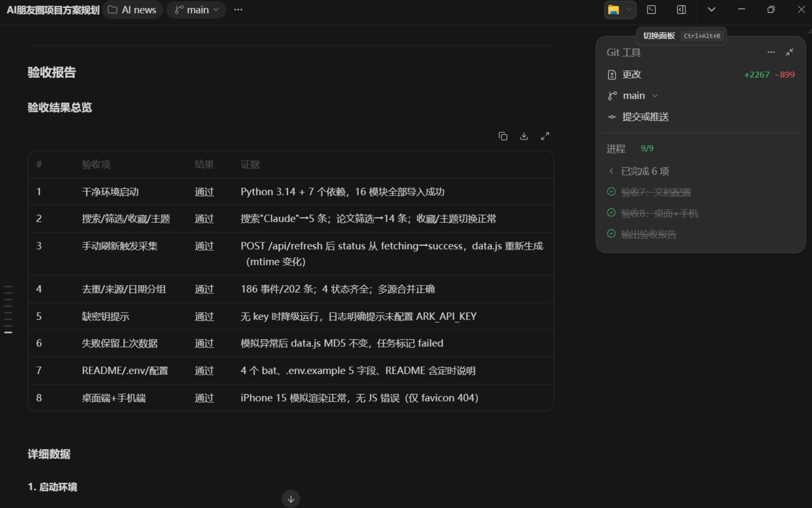
Task: Download the acceptance results table
Action: point(524,136)
